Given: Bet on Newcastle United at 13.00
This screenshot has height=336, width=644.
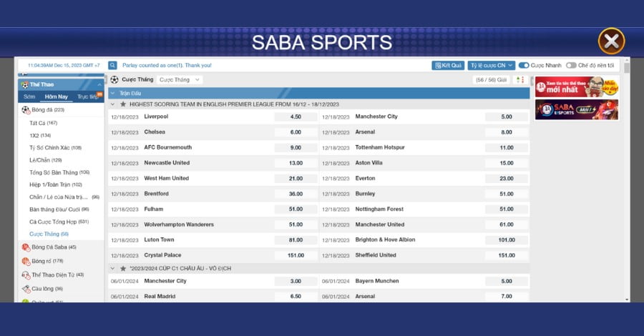Looking at the screenshot, I should [x=296, y=163].
